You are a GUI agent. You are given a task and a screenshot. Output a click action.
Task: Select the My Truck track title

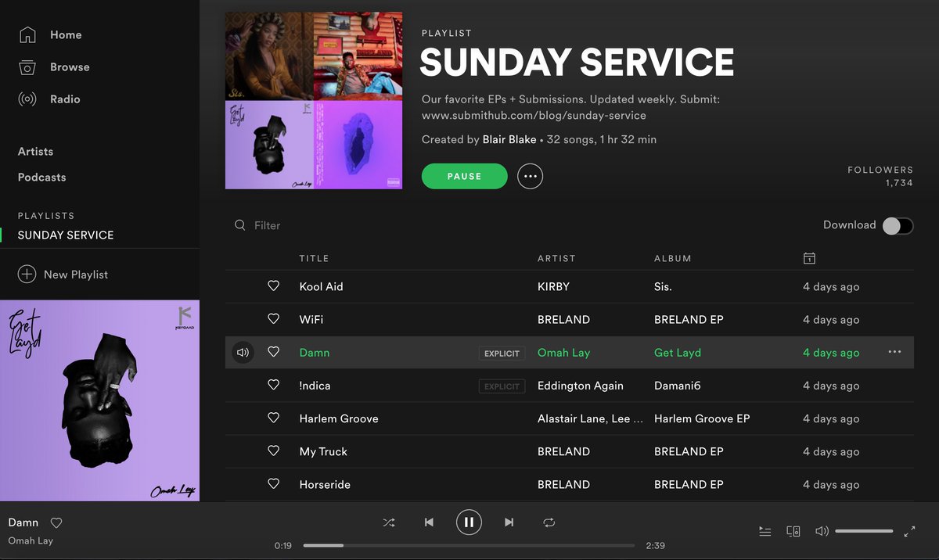click(x=323, y=452)
